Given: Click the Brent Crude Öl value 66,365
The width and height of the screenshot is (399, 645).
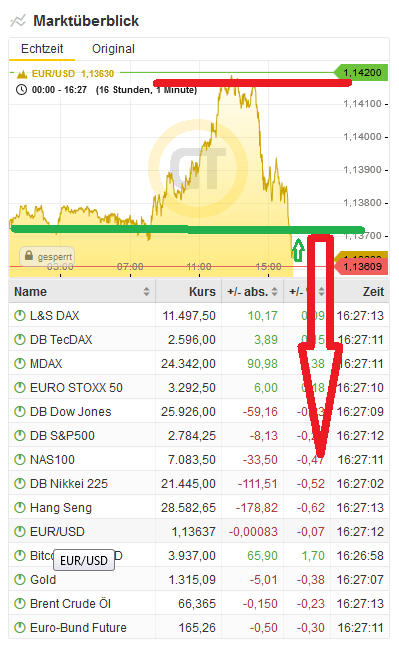Looking at the screenshot, I should (x=197, y=603).
